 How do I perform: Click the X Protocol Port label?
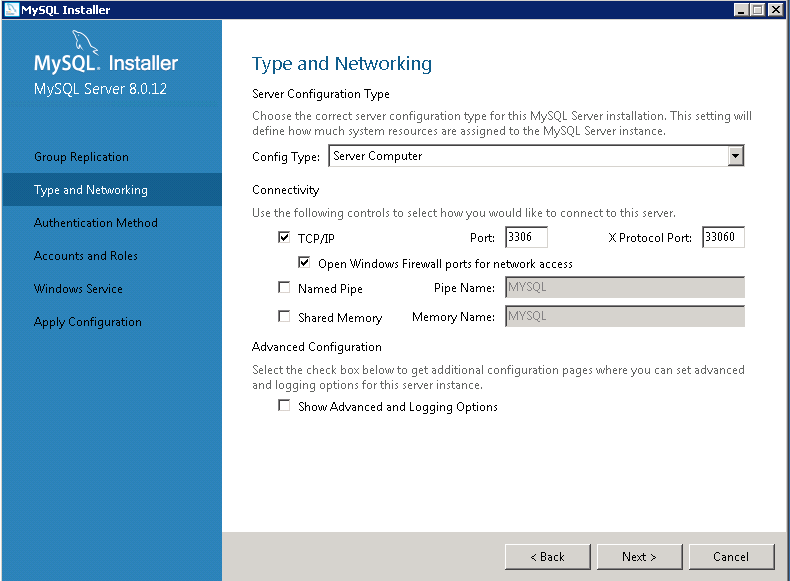tap(650, 238)
